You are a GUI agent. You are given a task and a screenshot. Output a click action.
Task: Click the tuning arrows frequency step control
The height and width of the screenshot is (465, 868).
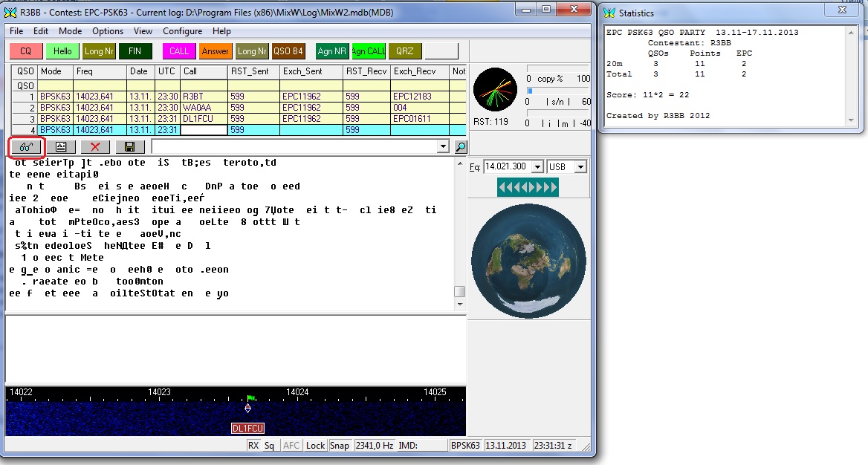click(528, 189)
